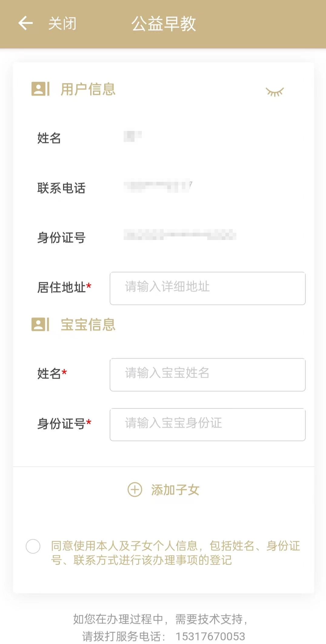
Task: Tap the masked 联系电话 phone value
Action: tap(158, 186)
